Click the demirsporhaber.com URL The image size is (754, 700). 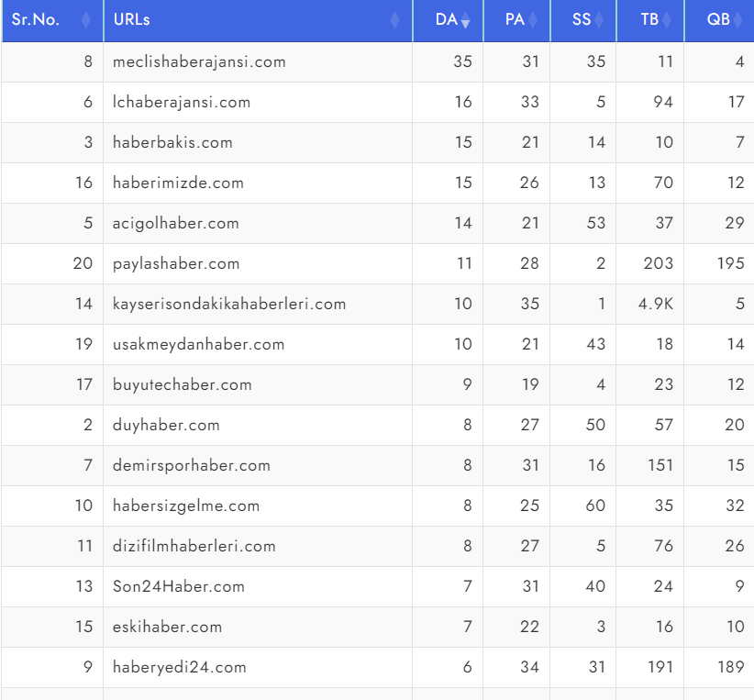coord(192,466)
